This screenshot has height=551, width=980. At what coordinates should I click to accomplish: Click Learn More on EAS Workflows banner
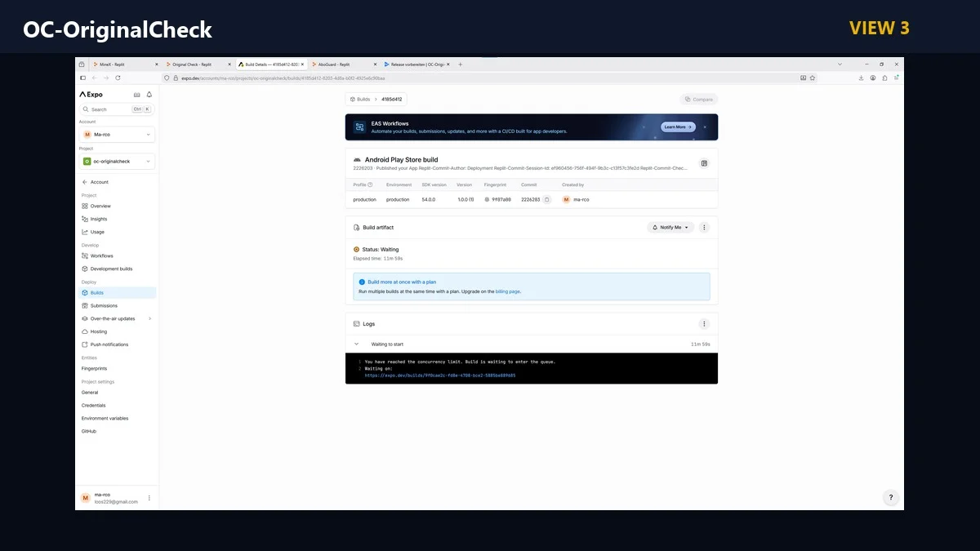click(x=678, y=127)
